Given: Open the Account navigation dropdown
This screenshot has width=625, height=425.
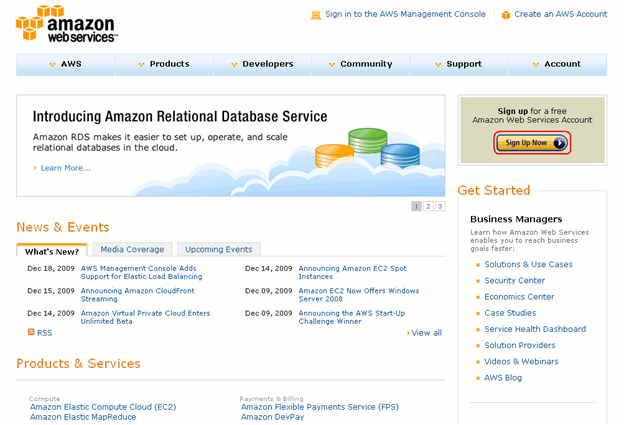Looking at the screenshot, I should 558,64.
